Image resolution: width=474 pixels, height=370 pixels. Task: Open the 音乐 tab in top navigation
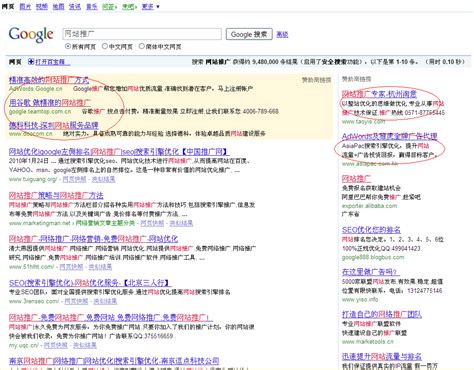coord(92,6)
